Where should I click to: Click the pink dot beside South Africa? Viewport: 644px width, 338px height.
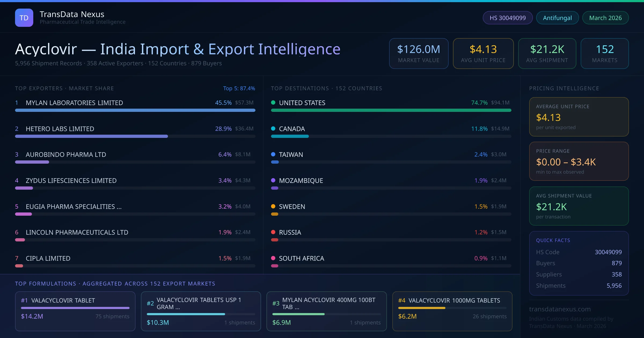pos(273,258)
